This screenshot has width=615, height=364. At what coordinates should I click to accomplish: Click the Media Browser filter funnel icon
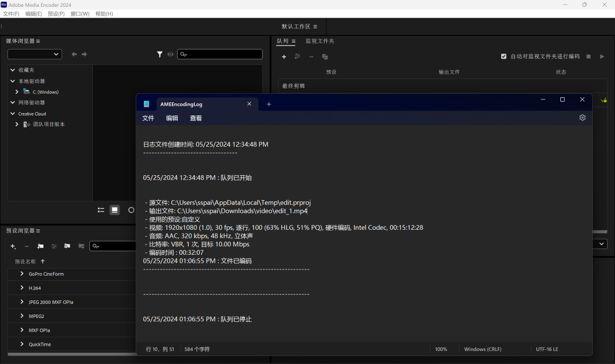pyautogui.click(x=159, y=54)
